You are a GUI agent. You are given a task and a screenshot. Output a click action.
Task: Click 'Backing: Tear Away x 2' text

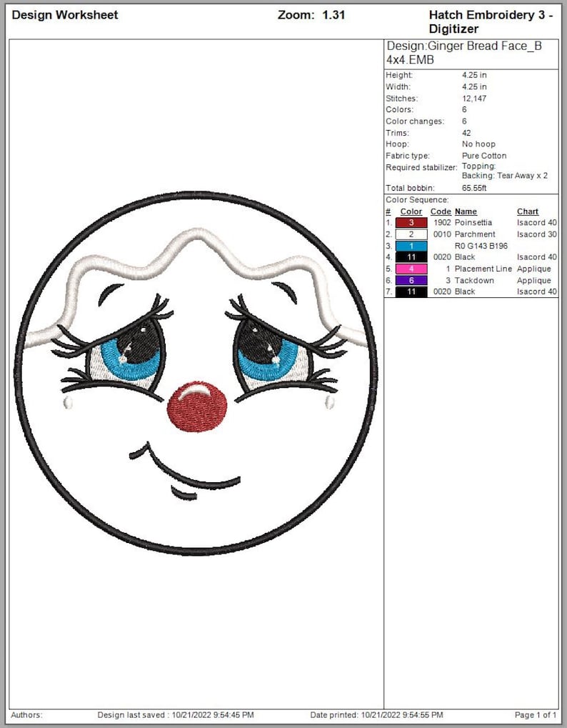[x=505, y=176]
